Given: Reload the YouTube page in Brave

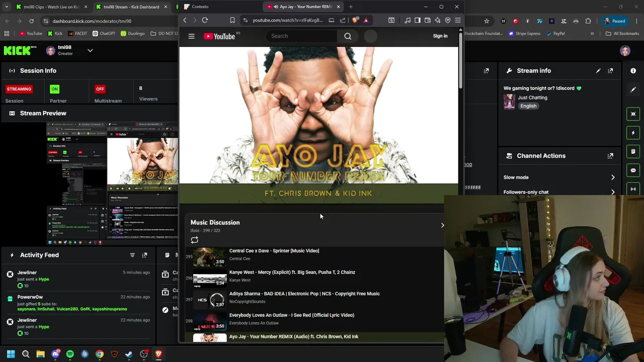Looking at the screenshot, I should pyautogui.click(x=205, y=20).
